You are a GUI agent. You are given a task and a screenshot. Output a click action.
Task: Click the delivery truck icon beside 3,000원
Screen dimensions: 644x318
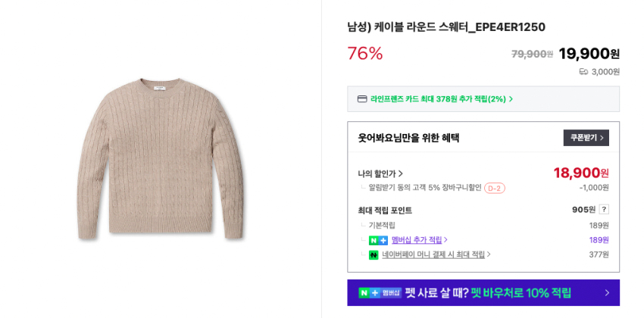point(583,72)
